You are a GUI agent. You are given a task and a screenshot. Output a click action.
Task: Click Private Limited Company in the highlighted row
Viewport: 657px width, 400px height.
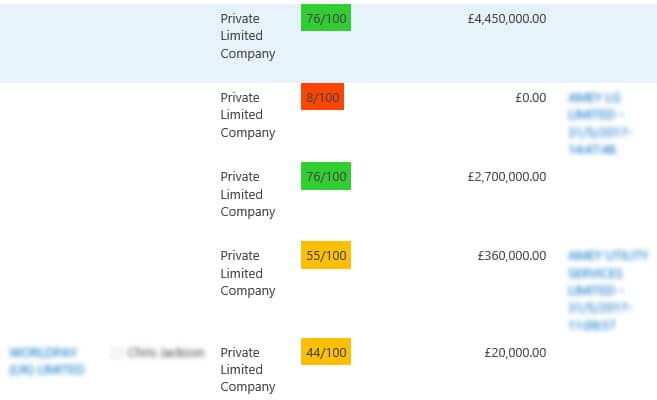coord(248,36)
